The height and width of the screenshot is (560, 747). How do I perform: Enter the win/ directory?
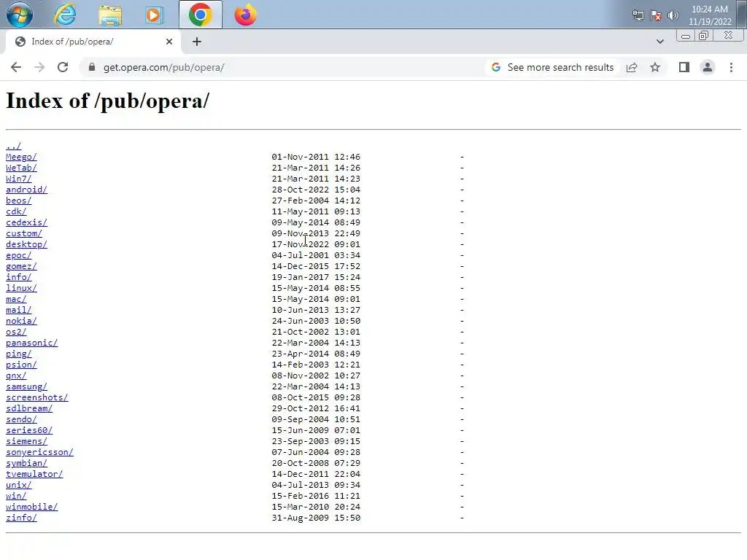[x=16, y=497]
